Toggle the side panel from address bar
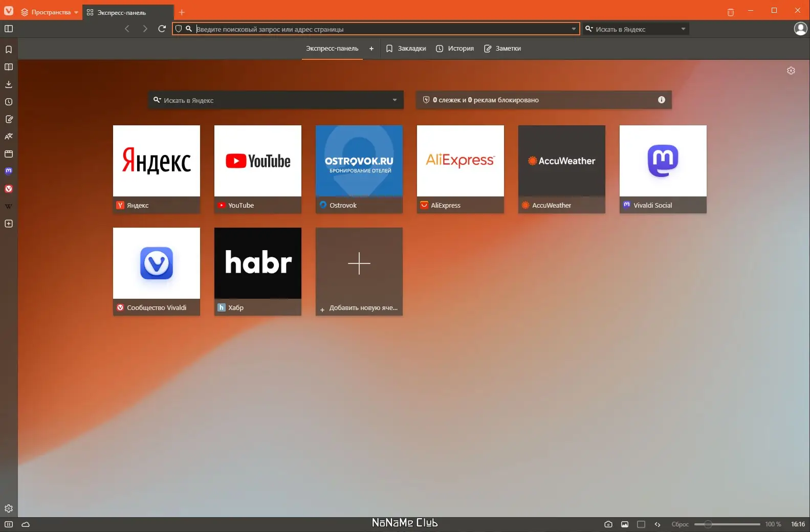810x532 pixels. (x=9, y=29)
